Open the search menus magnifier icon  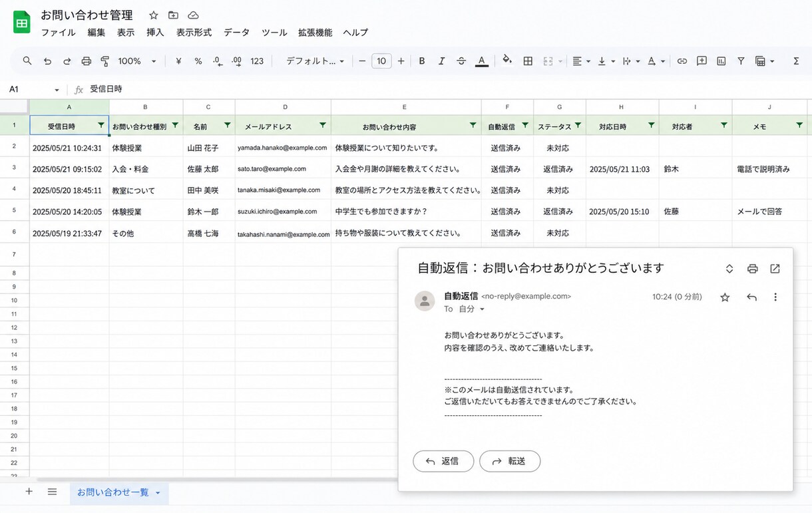click(27, 61)
